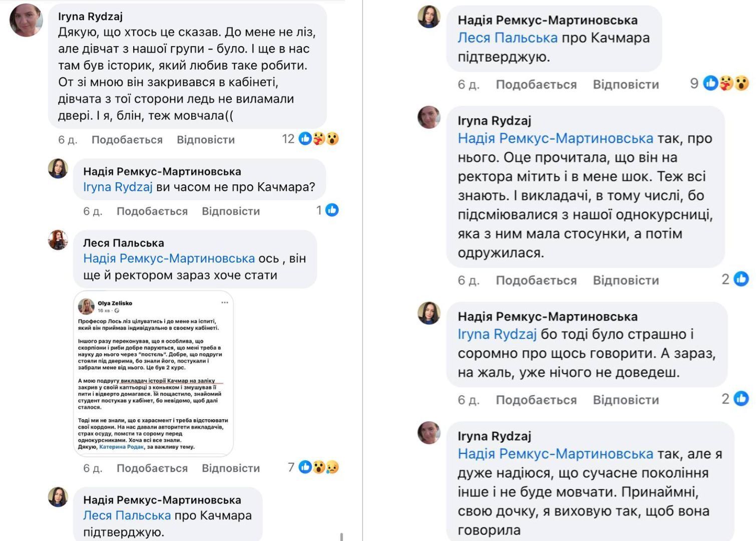Click the like icon beside the "ви часом не про Качмара?" comment

coord(332,210)
